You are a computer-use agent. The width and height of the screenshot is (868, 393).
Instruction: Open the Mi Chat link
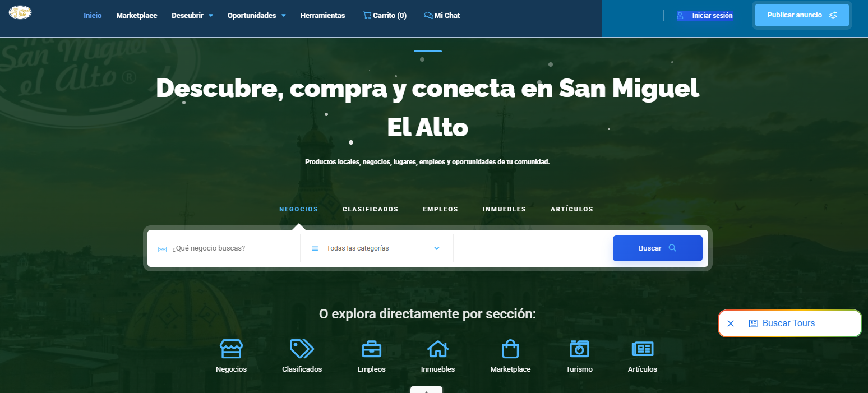(x=442, y=16)
